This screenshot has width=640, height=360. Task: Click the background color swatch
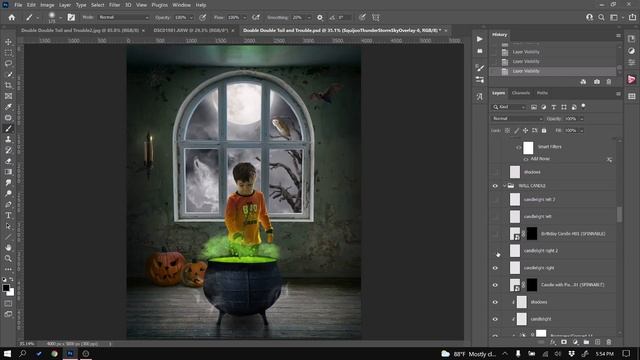[11, 293]
